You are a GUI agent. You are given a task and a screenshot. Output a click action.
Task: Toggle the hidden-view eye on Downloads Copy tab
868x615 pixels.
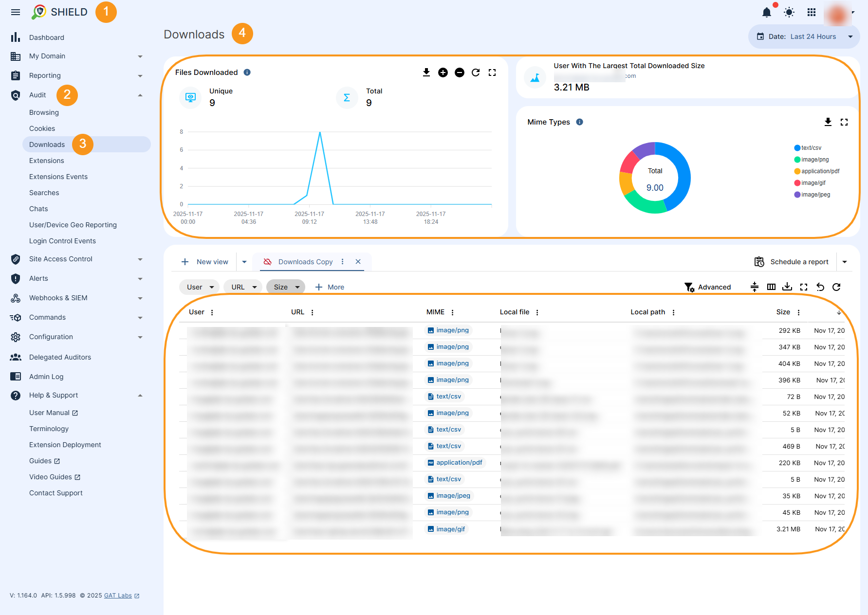[267, 262]
